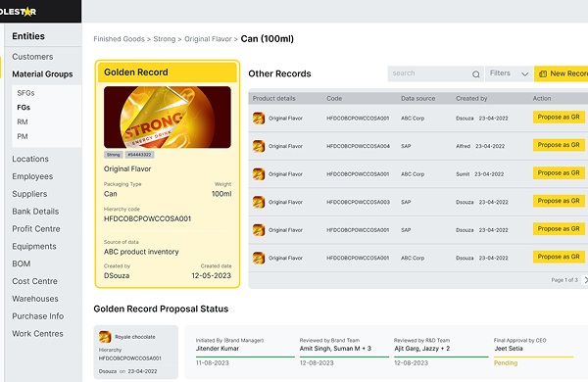Open the Filters dropdown
The image size is (588, 382).
pyautogui.click(x=509, y=73)
